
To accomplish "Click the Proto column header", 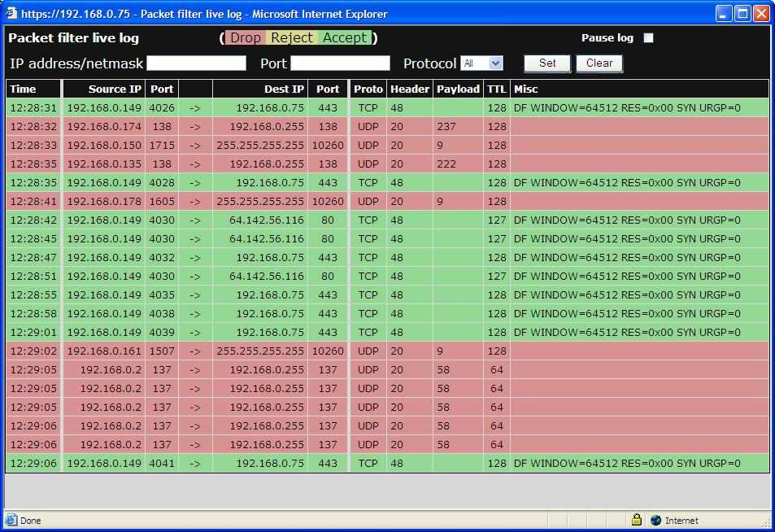I will pyautogui.click(x=368, y=89).
